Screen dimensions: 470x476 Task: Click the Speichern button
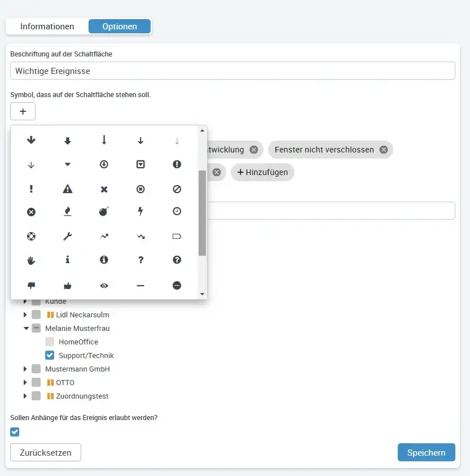click(426, 452)
